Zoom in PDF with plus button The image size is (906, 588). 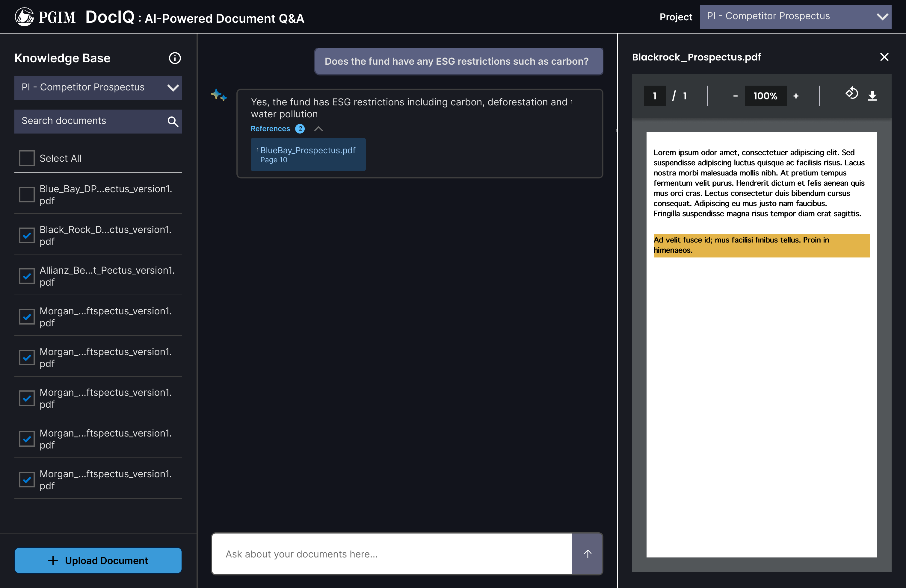796,96
